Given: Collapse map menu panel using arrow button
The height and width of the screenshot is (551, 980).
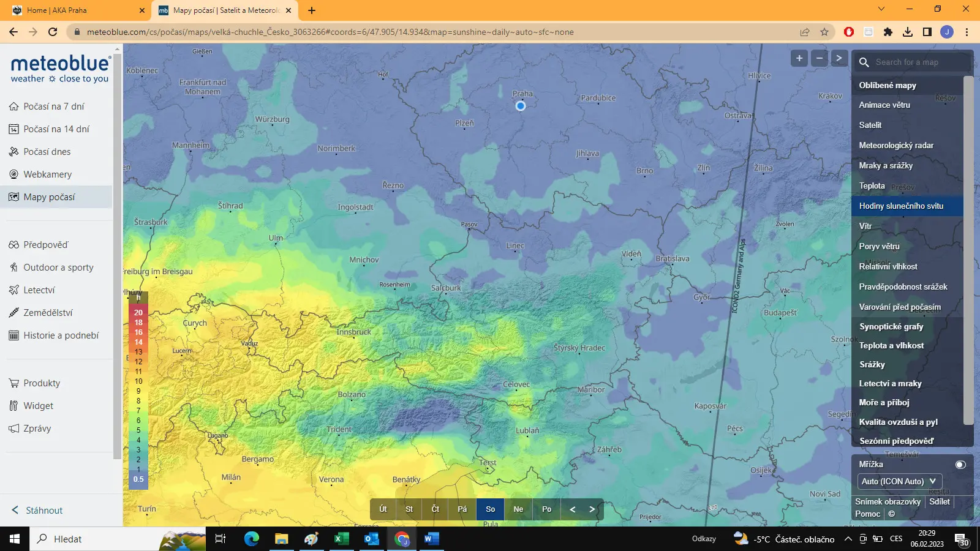Looking at the screenshot, I should coord(839,58).
